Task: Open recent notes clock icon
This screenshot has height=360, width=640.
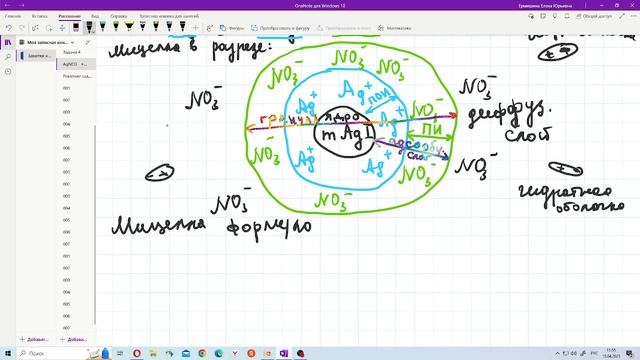Action: pos(8,71)
